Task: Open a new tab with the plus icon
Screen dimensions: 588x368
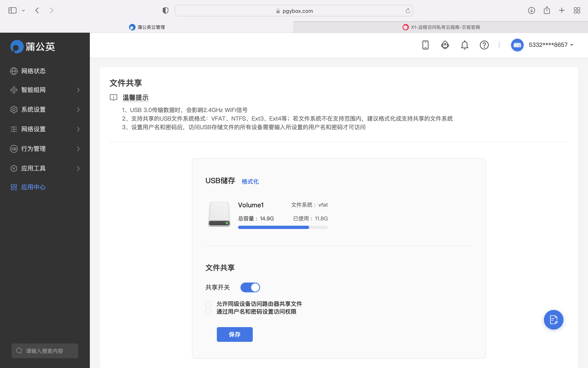Action: 562,10
